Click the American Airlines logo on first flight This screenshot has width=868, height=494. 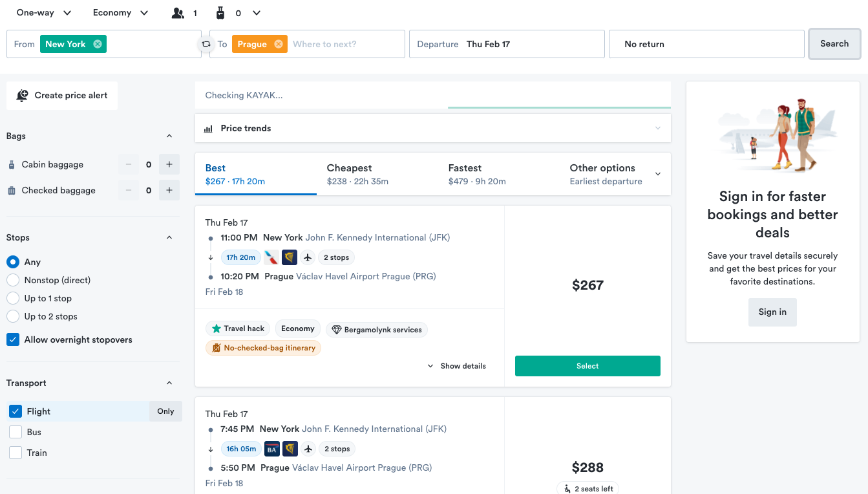click(x=271, y=257)
